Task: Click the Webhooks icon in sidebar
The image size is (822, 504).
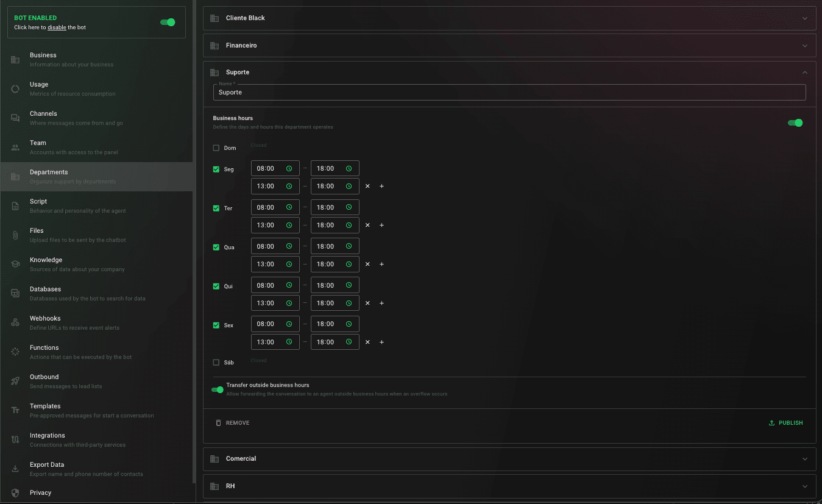Action: [x=15, y=322]
